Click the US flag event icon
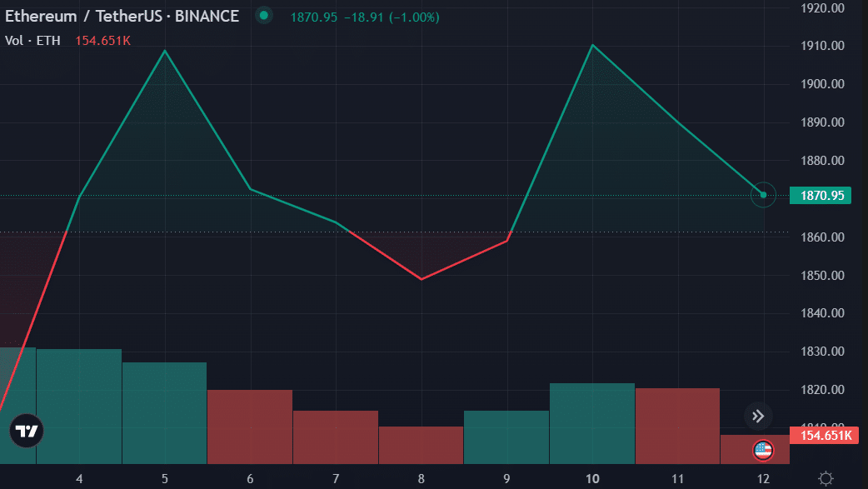 [763, 450]
